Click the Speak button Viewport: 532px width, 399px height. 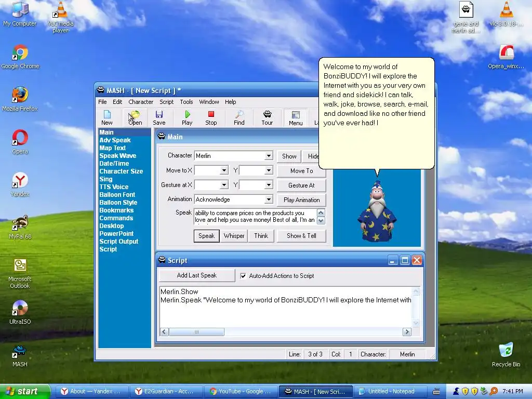coord(207,236)
